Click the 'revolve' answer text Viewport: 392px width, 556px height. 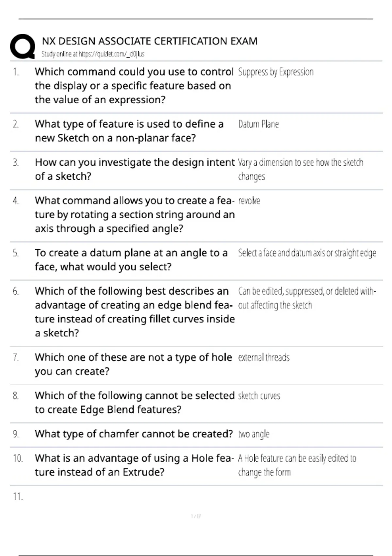click(249, 201)
